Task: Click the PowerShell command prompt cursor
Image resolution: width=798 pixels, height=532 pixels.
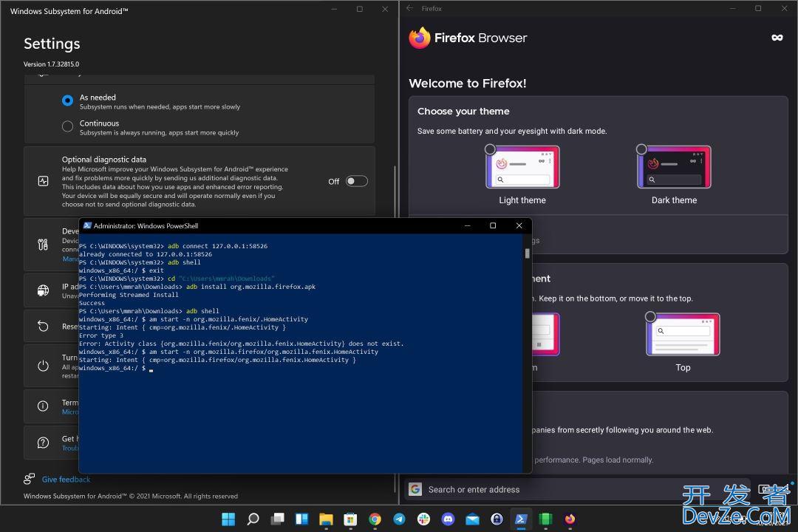Action: coord(151,369)
